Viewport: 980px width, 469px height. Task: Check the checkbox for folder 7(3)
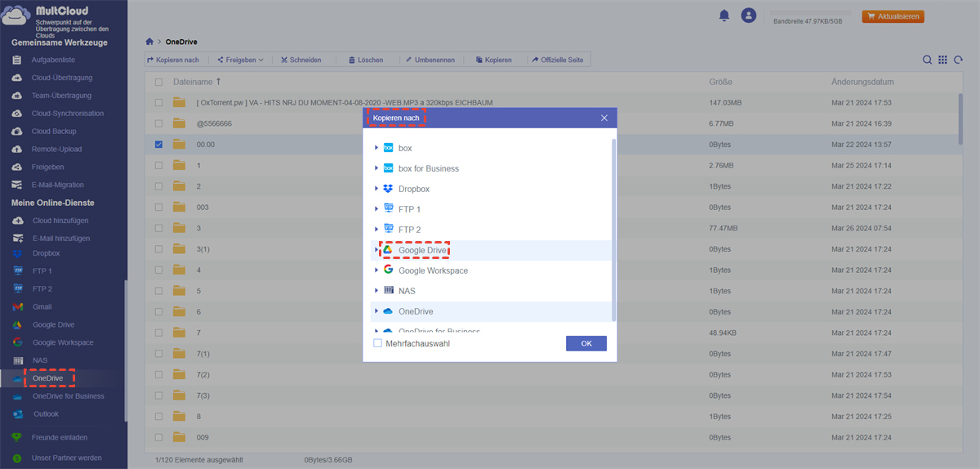point(158,395)
